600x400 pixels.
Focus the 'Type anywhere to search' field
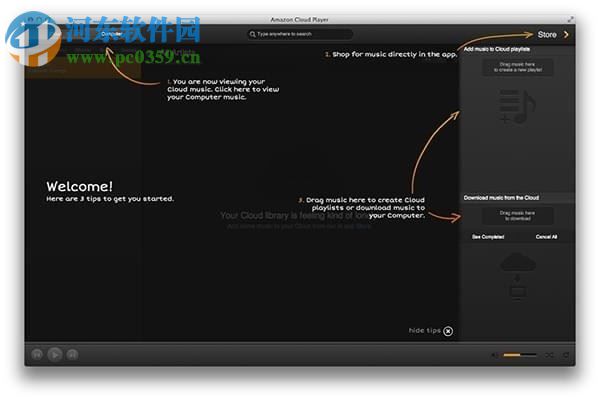coord(300,34)
